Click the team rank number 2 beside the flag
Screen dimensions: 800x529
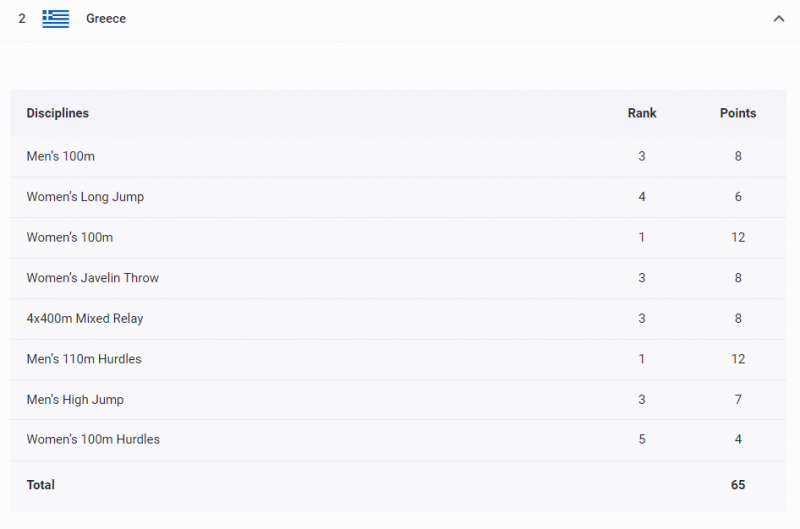(22, 18)
